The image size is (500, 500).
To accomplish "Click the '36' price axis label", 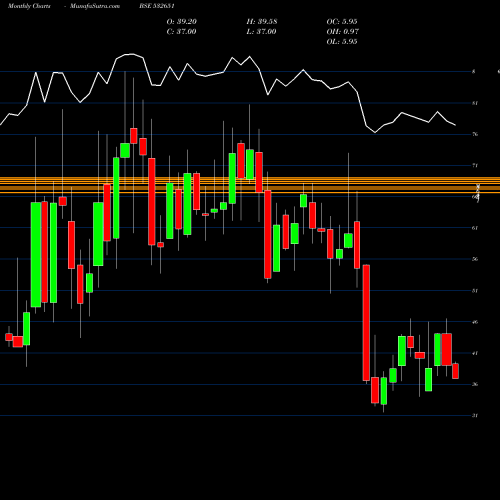I will [x=475, y=384].
